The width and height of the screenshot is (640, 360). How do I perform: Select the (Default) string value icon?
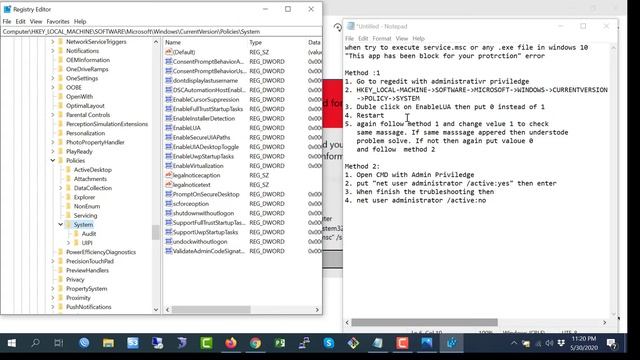pos(169,52)
